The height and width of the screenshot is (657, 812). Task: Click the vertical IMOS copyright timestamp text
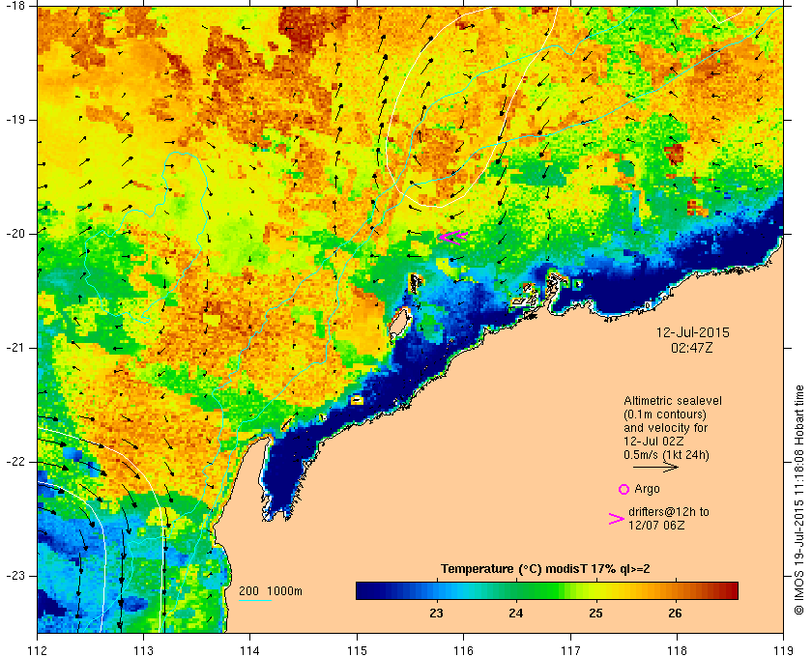click(x=799, y=500)
